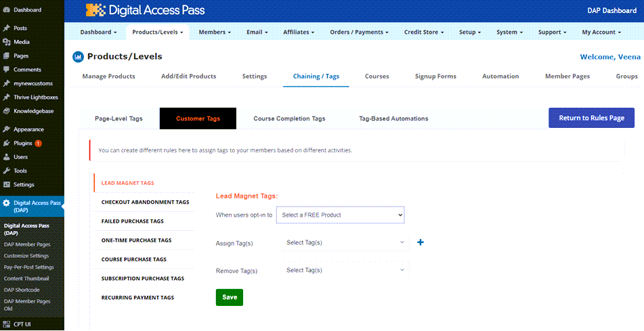Select Checkout Abandonment Tags
Screen dimensions: 644x331
coord(145,202)
